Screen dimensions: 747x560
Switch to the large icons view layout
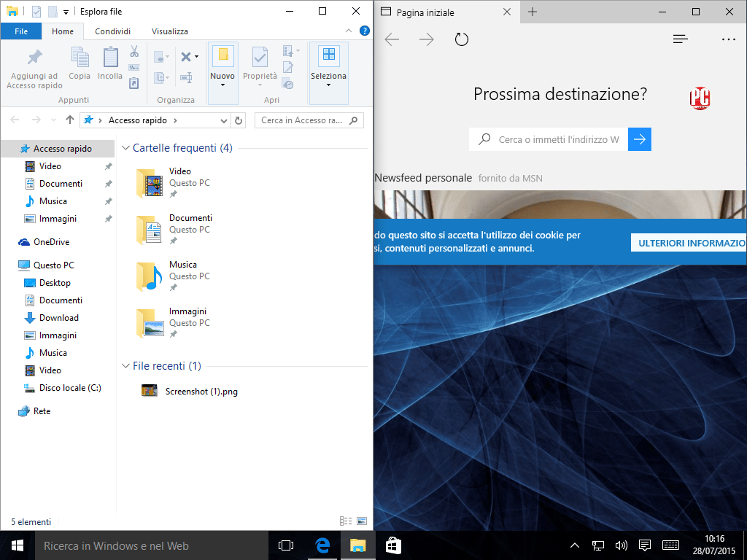362,521
